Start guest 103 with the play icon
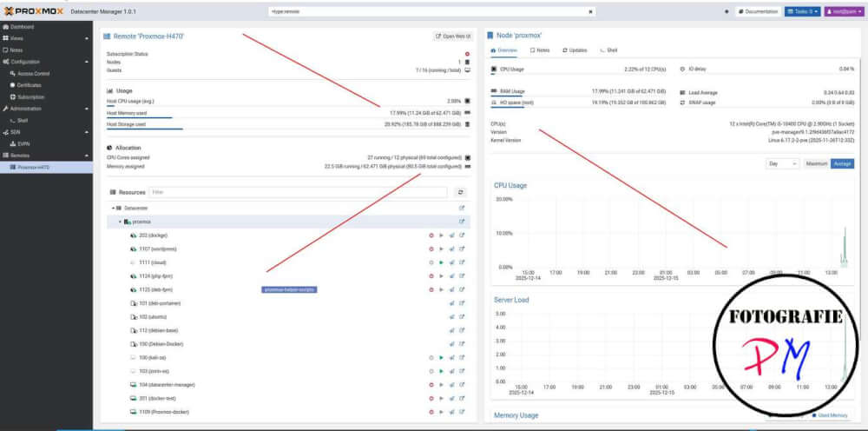Image resolution: width=868 pixels, height=431 pixels. coord(441,371)
